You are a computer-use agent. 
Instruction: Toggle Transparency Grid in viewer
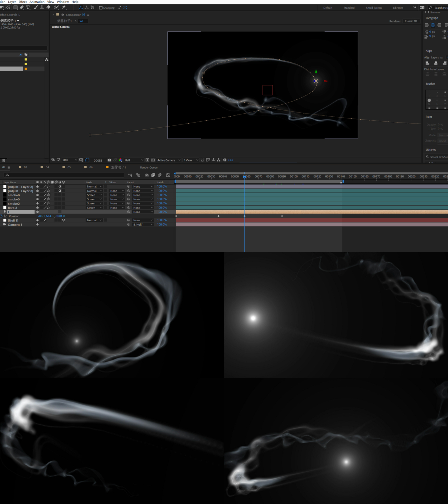[153, 160]
